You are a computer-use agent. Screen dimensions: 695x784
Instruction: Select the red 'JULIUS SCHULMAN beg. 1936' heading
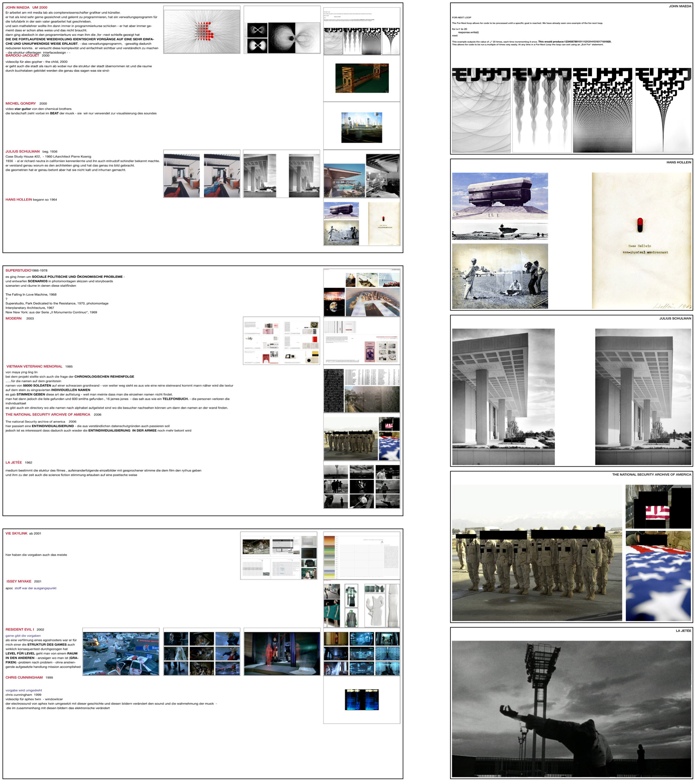point(31,152)
